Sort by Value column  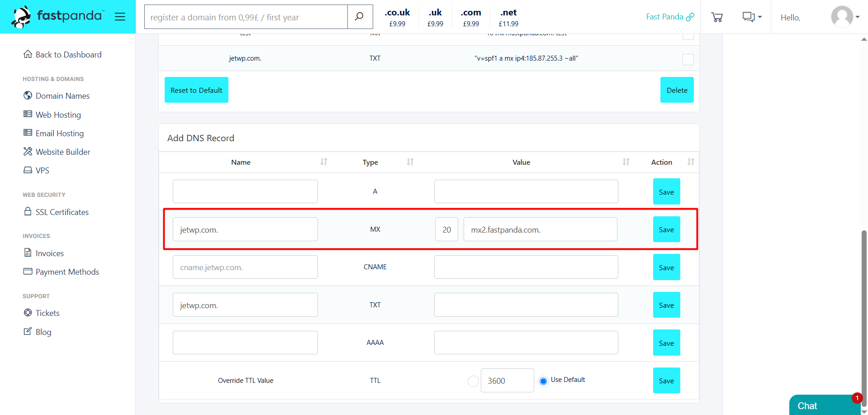click(626, 162)
